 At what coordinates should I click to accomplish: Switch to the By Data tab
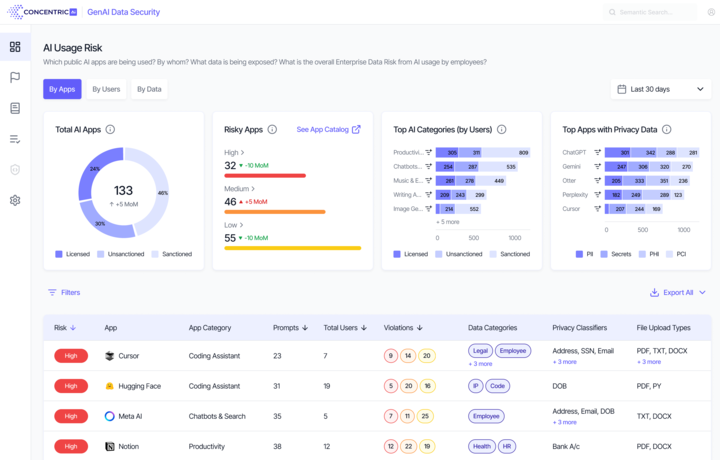coord(149,89)
